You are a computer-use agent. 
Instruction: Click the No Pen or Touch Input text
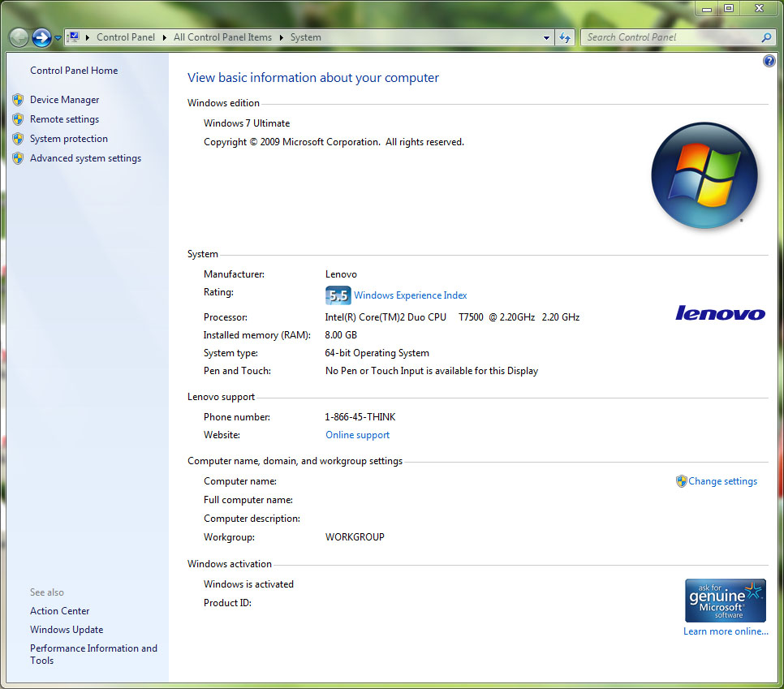[432, 371]
